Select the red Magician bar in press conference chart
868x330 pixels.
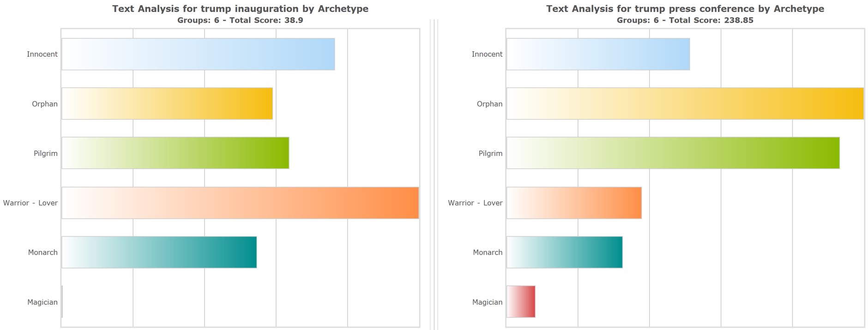(521, 302)
